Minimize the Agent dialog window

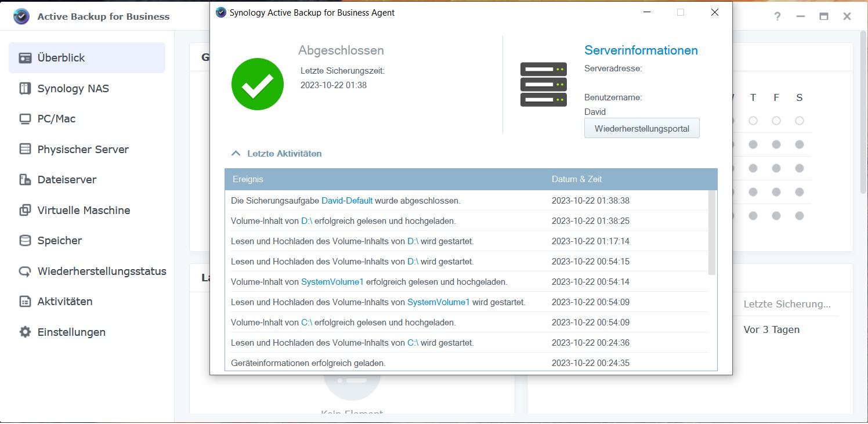point(647,12)
